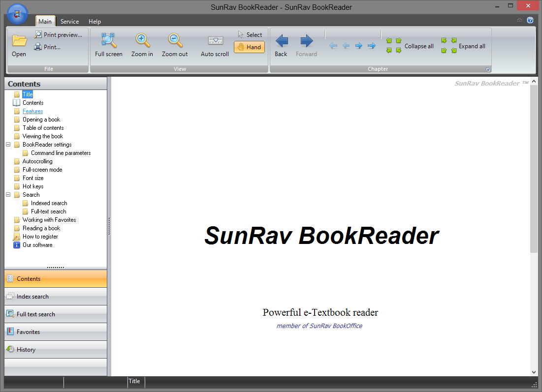The height and width of the screenshot is (392, 542).
Task: Go to the next chapter arrow
Action: [359, 46]
